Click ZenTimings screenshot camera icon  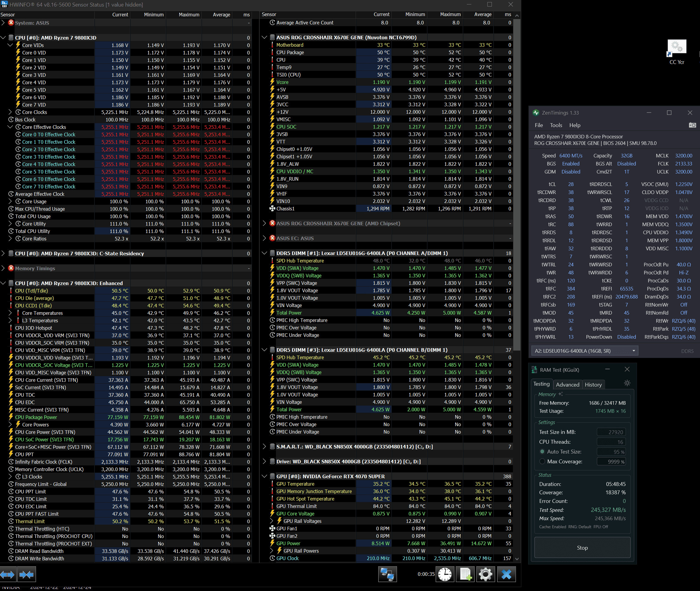692,125
